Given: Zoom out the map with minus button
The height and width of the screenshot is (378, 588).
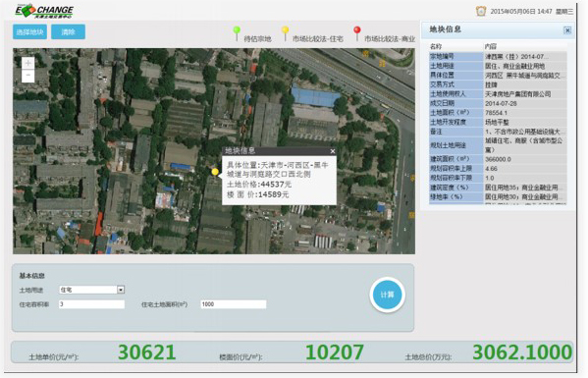Looking at the screenshot, I should pyautogui.click(x=28, y=76).
